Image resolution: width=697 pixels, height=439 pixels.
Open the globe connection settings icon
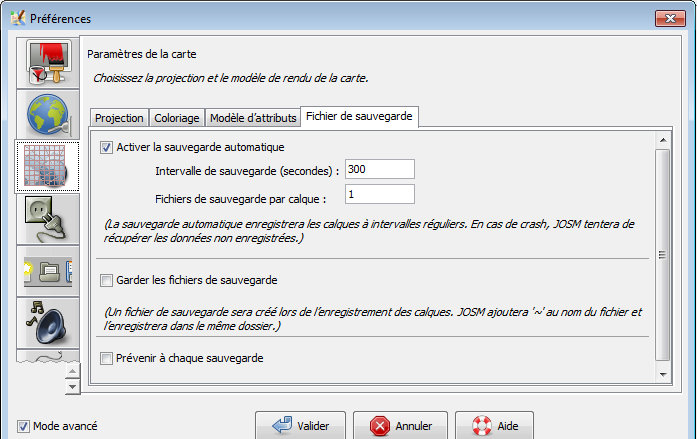[46, 114]
